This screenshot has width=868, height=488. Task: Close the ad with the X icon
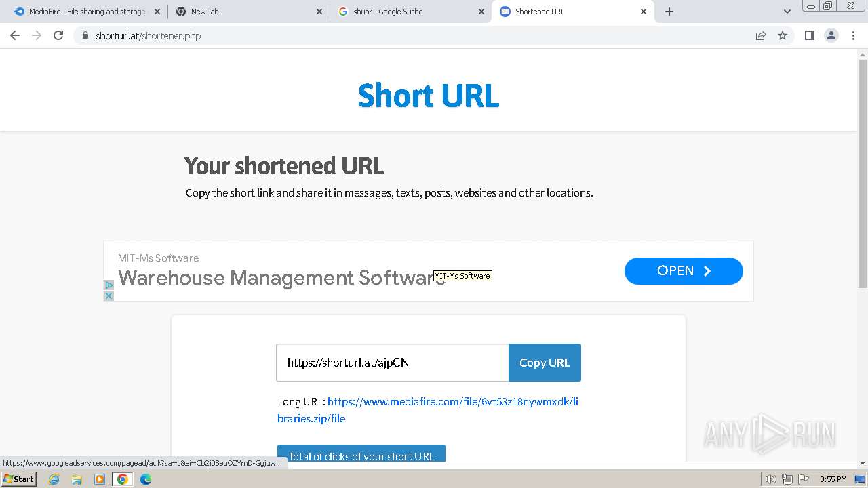pyautogui.click(x=108, y=296)
